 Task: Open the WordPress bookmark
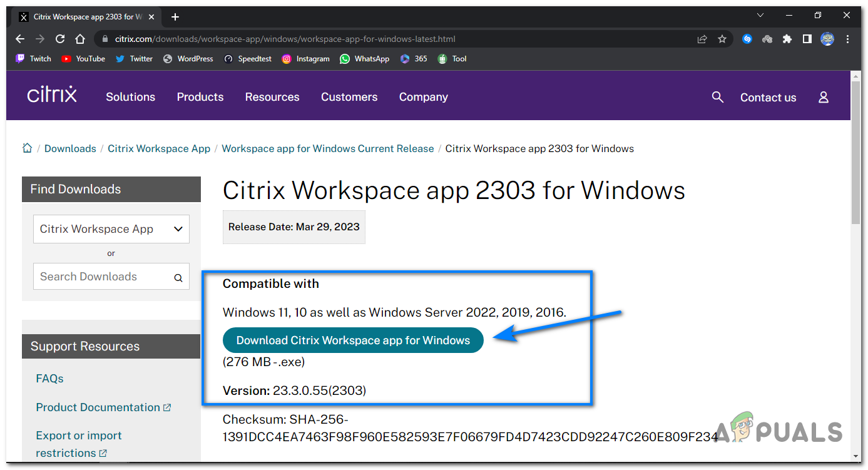point(188,59)
